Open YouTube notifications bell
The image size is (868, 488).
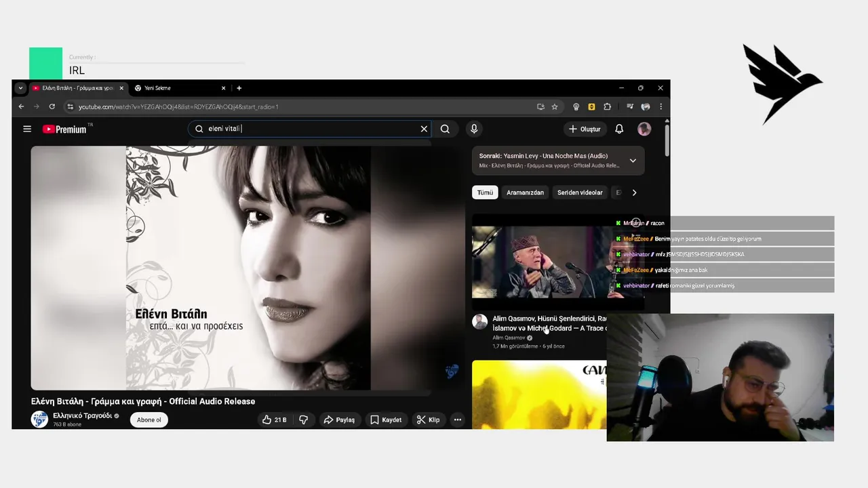619,129
